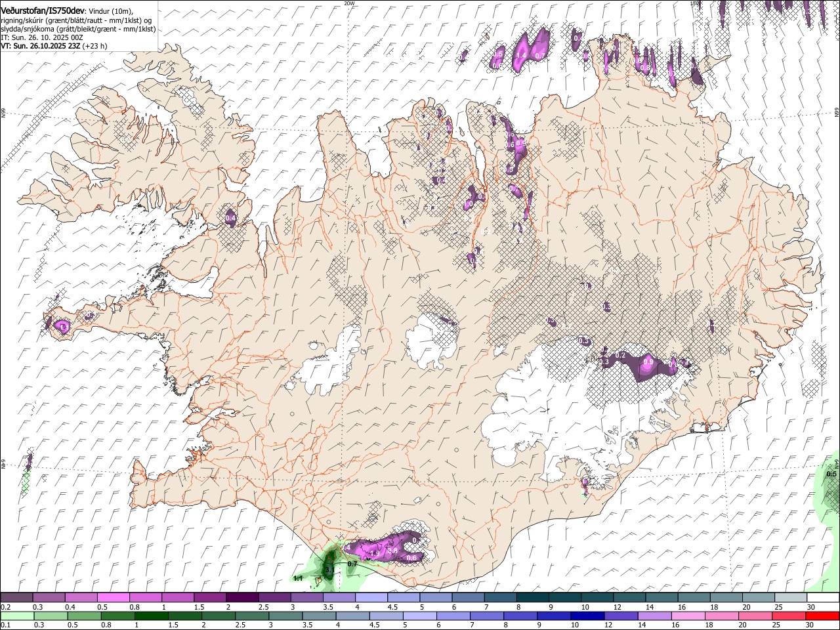The image size is (840, 630).
Task: Pick the top-scale 0.2 dusky purple swatch
Action: [x=16, y=597]
